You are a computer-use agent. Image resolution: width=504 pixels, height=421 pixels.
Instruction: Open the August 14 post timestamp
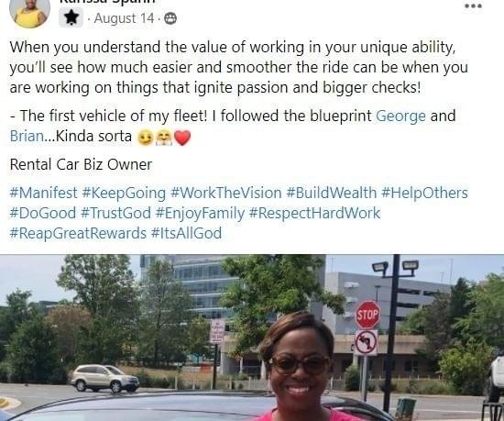pyautogui.click(x=125, y=18)
